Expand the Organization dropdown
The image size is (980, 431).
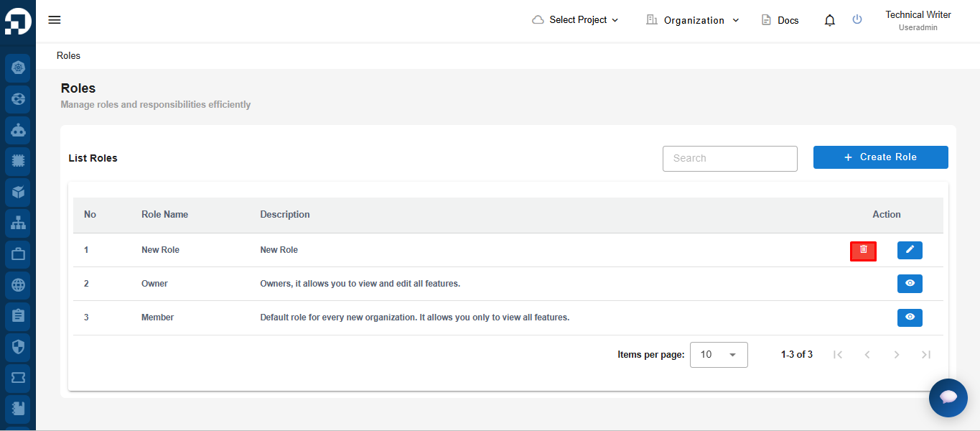tap(693, 20)
